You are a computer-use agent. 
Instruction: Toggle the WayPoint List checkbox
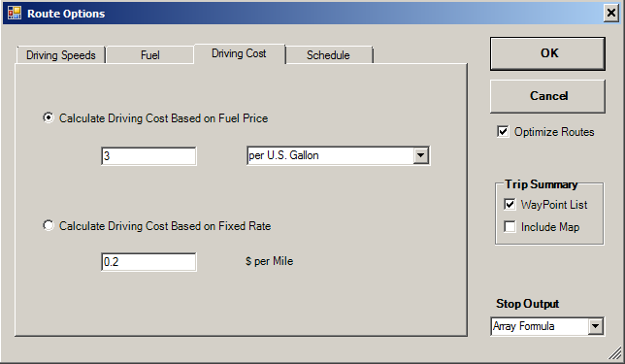click(510, 205)
